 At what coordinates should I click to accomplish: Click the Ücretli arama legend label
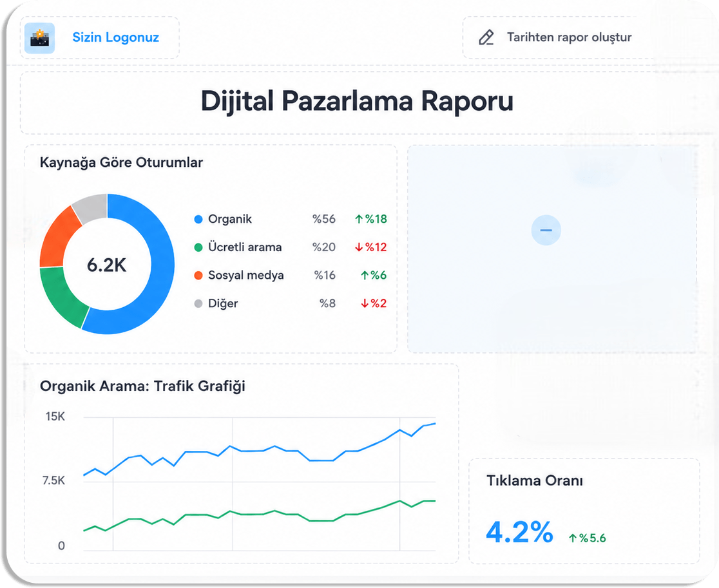click(245, 247)
